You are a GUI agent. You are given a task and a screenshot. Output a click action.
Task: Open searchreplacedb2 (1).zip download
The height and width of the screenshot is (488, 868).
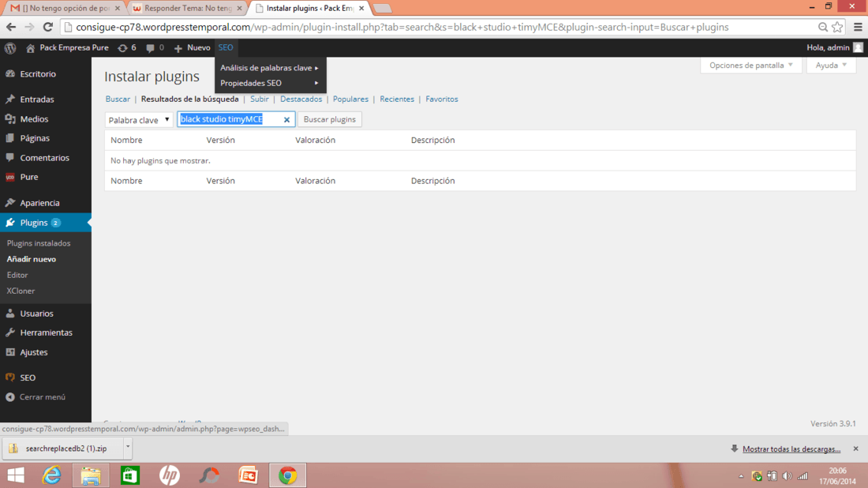pyautogui.click(x=62, y=448)
